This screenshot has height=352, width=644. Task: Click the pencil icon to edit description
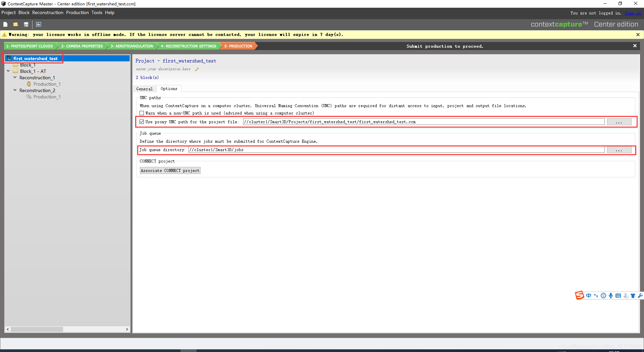[x=197, y=69]
